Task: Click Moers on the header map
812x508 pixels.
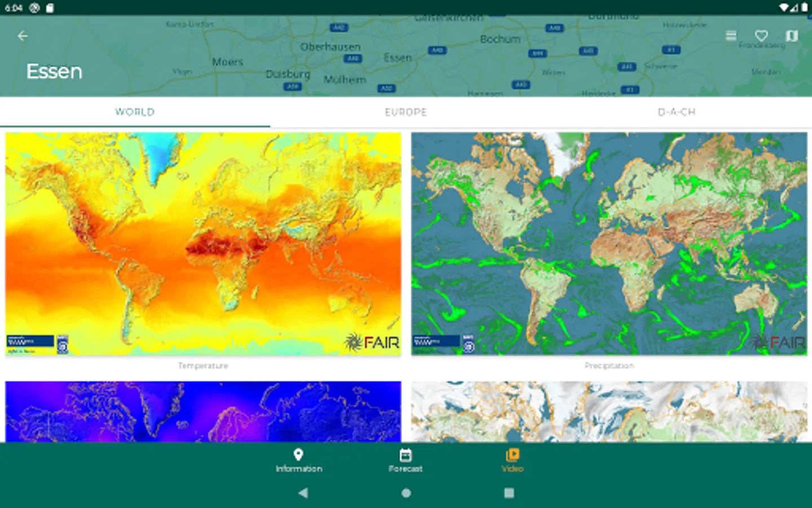Action: 227,62
